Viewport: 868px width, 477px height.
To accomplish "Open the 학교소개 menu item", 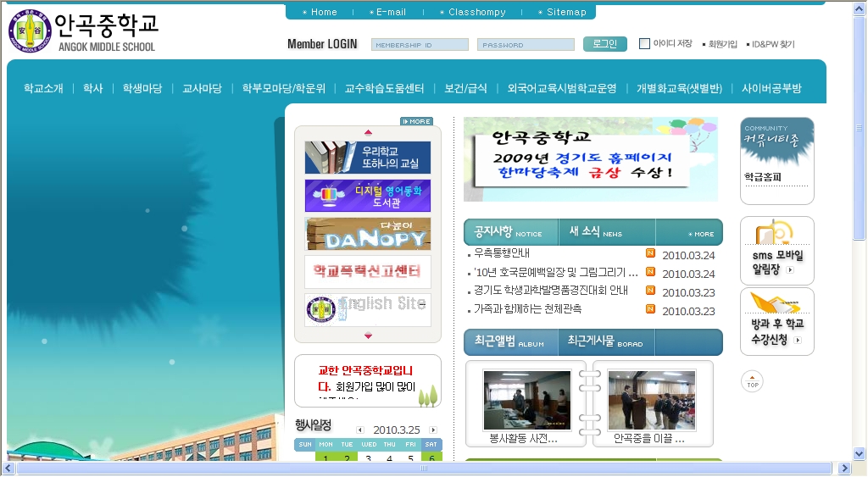I will [43, 88].
